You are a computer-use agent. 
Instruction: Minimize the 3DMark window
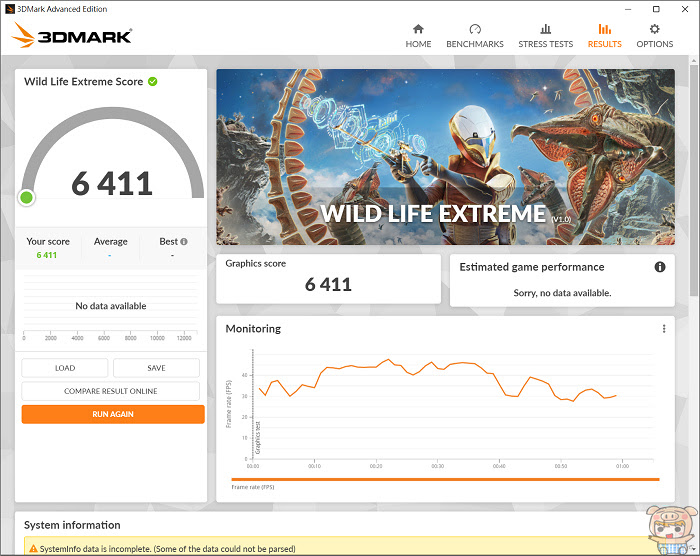point(628,9)
